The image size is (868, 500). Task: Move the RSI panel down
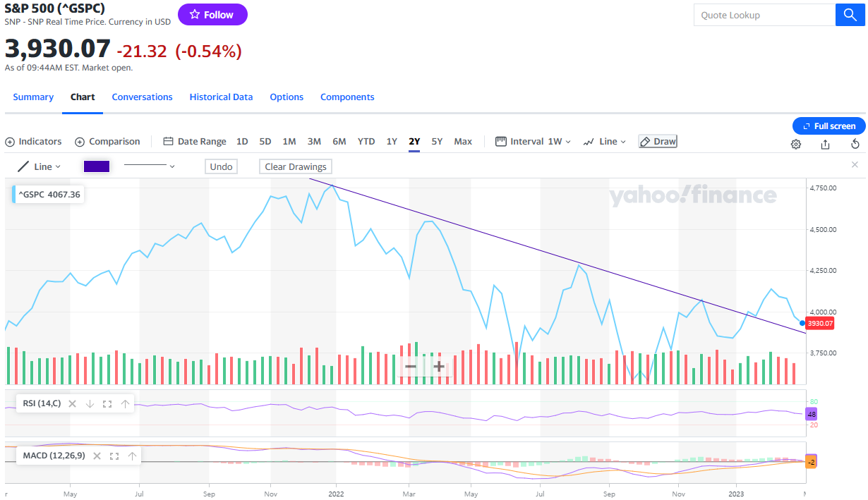pyautogui.click(x=90, y=404)
